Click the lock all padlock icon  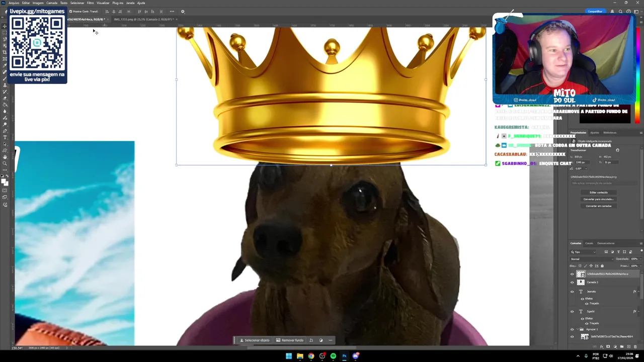point(602,265)
